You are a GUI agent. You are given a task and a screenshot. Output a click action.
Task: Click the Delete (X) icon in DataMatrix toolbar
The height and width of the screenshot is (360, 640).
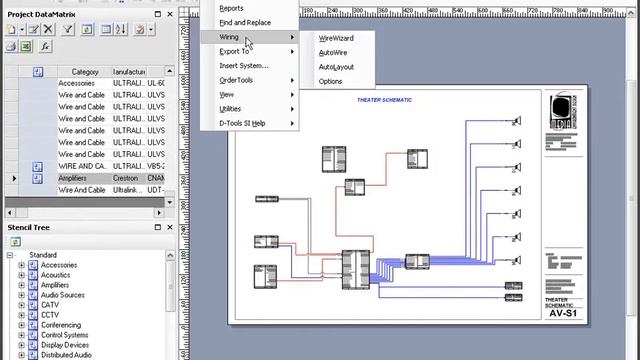click(x=48, y=29)
